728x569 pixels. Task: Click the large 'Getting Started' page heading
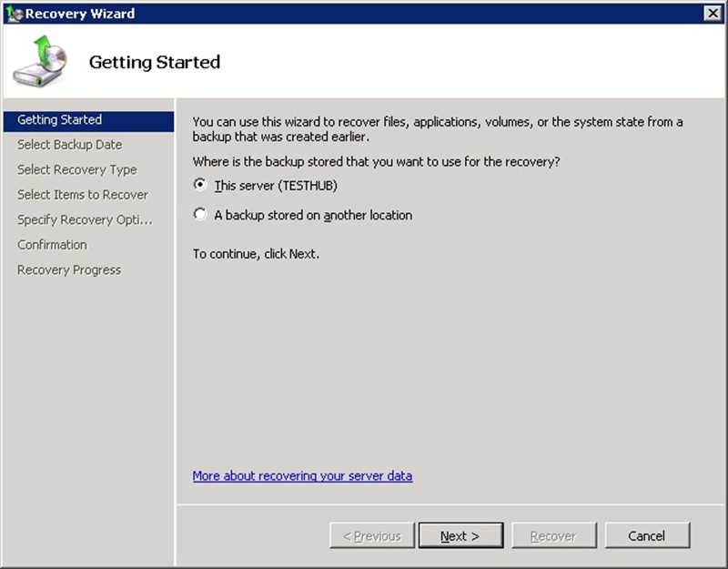click(155, 62)
